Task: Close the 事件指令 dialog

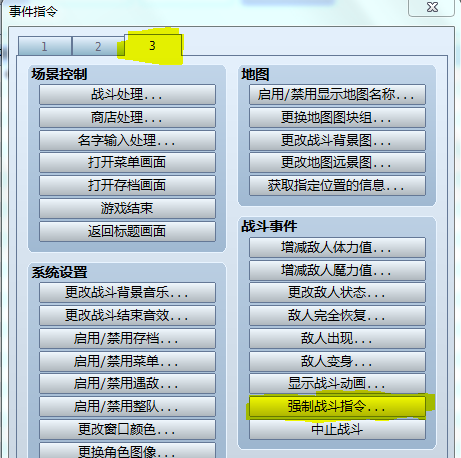Action: pyautogui.click(x=432, y=7)
